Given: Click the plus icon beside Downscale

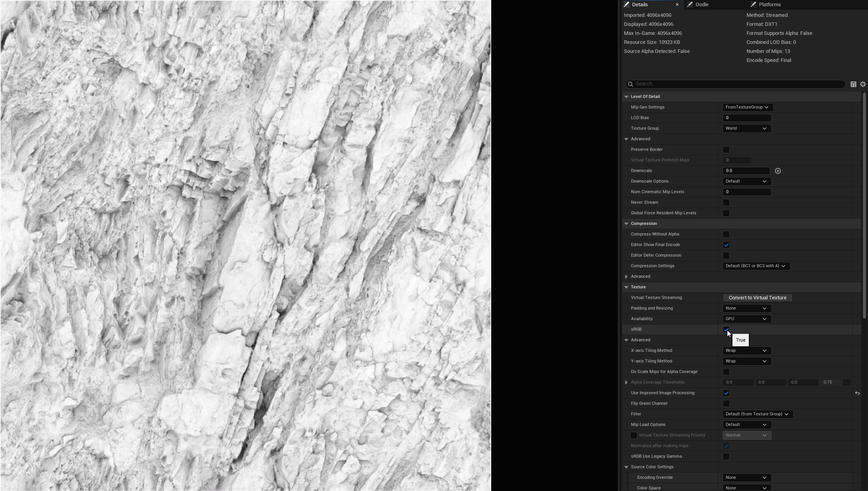Looking at the screenshot, I should click(x=778, y=171).
